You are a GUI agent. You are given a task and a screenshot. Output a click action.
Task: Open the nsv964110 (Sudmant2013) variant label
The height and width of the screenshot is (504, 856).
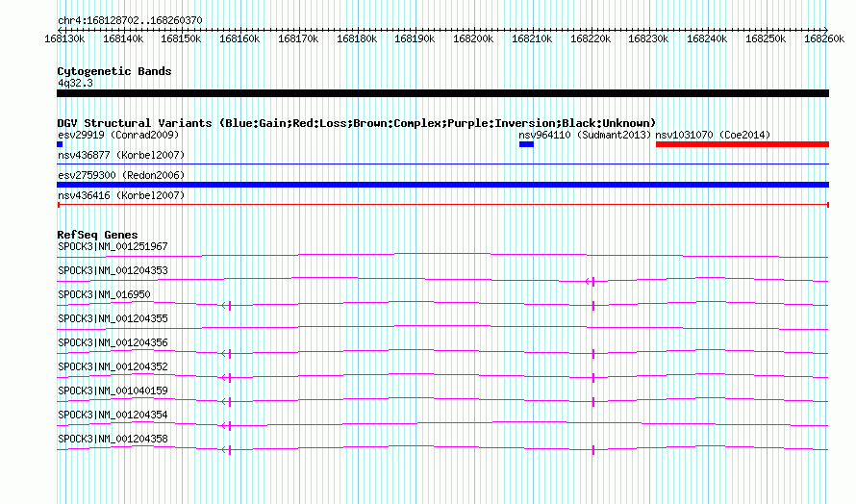[x=585, y=135]
